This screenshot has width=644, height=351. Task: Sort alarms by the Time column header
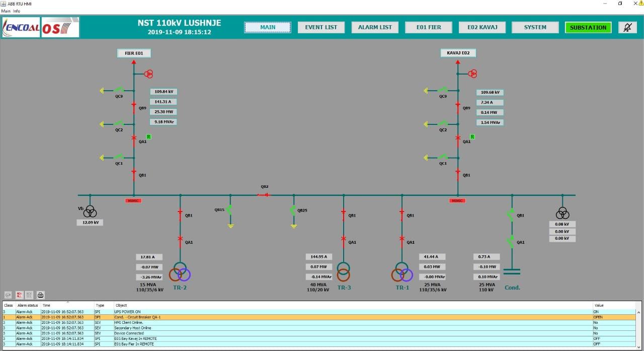tap(67, 305)
